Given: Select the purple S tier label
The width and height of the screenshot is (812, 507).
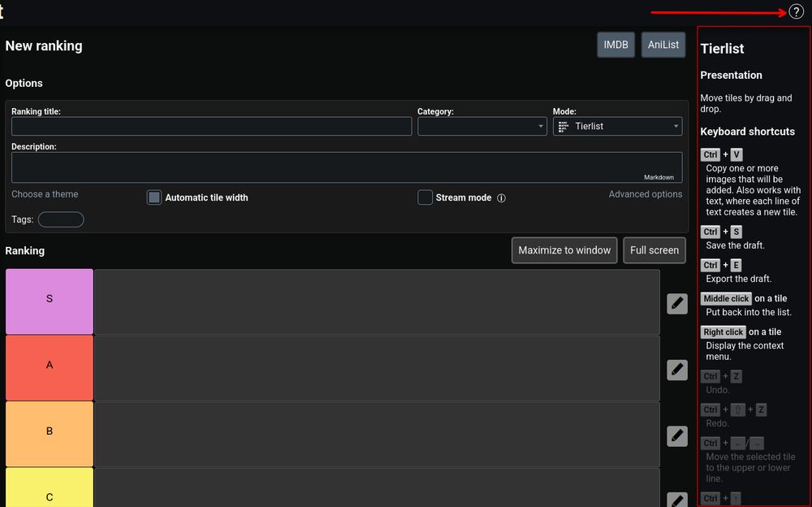Looking at the screenshot, I should click(50, 301).
